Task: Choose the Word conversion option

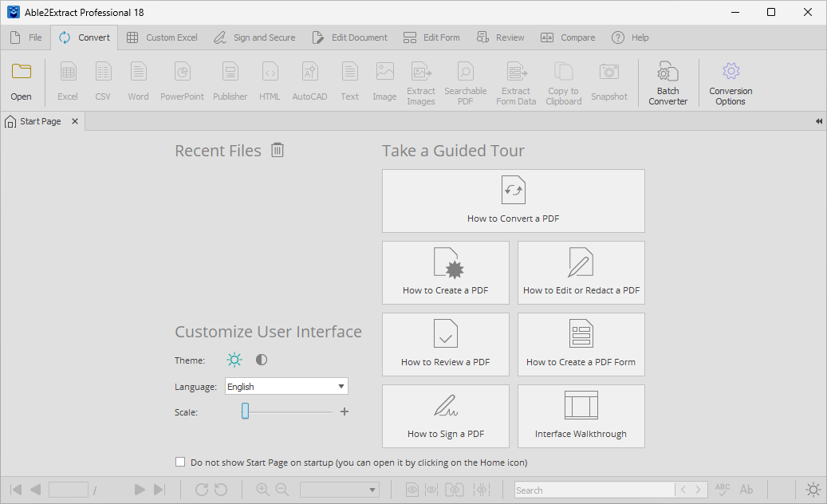Action: [x=138, y=80]
